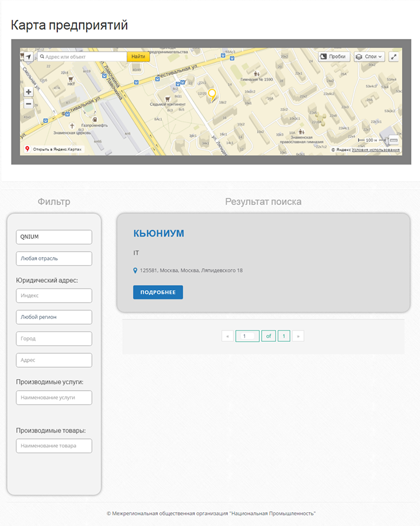Toggle the Пробки traffic layer
The image size is (420, 526).
click(334, 57)
